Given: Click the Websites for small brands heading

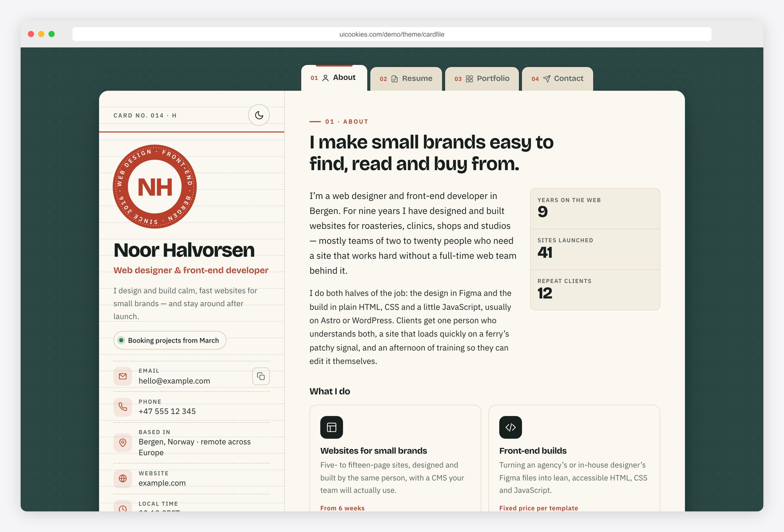Looking at the screenshot, I should (374, 451).
